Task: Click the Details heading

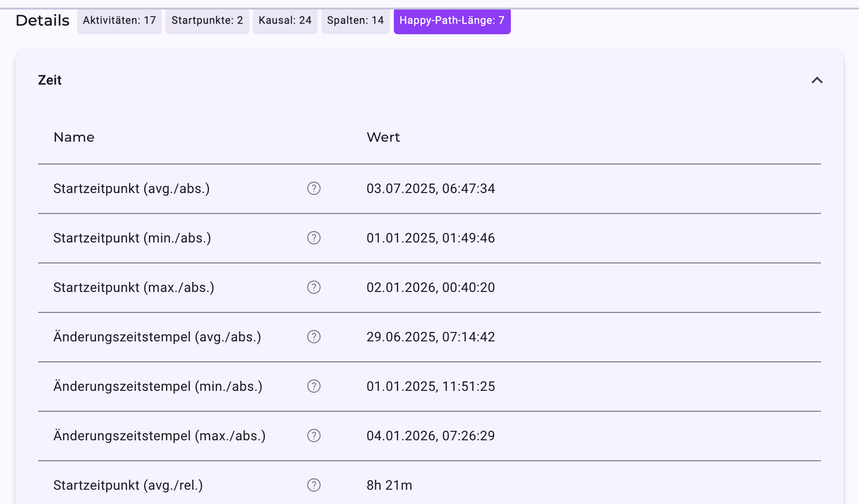Action: (x=43, y=20)
